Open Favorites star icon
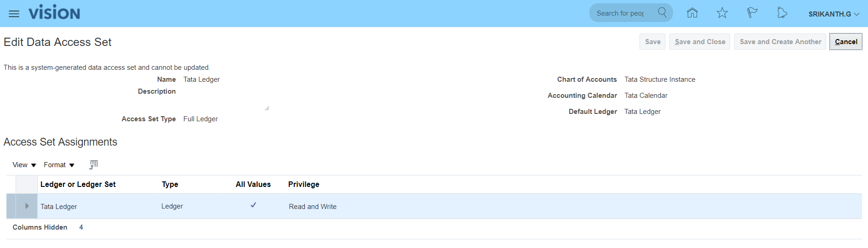 tap(722, 13)
